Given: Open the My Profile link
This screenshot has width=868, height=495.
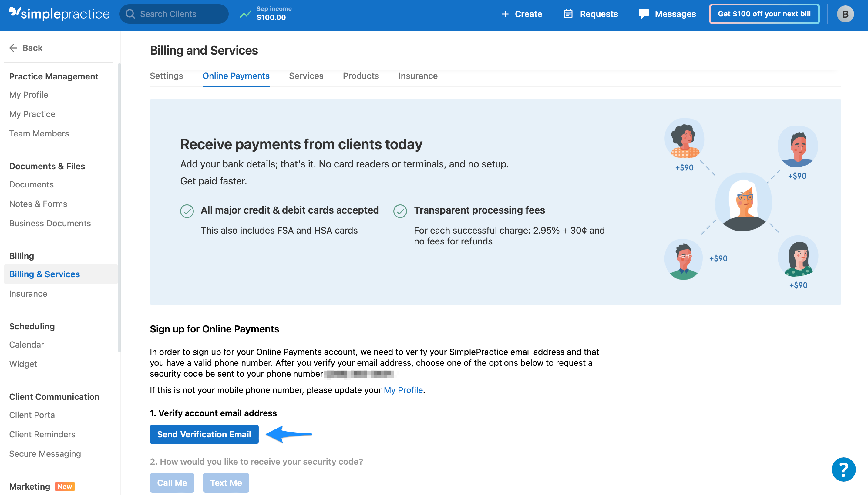Looking at the screenshot, I should (x=403, y=390).
